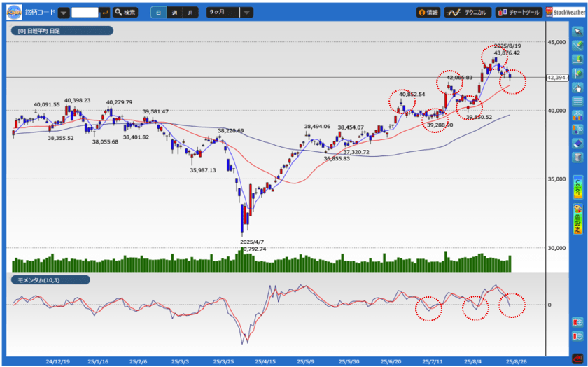The height and width of the screenshot is (367, 588).
Task: Select the eraser tool
Action: pos(578,143)
